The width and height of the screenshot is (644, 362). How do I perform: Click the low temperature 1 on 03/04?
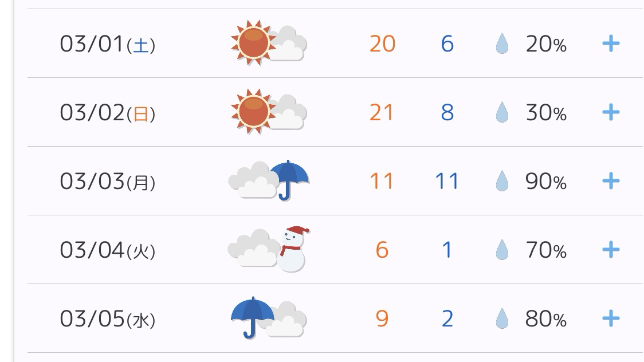(447, 250)
